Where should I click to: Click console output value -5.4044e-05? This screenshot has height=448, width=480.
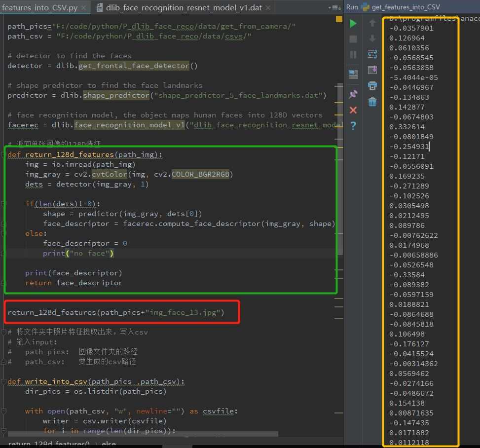point(413,77)
